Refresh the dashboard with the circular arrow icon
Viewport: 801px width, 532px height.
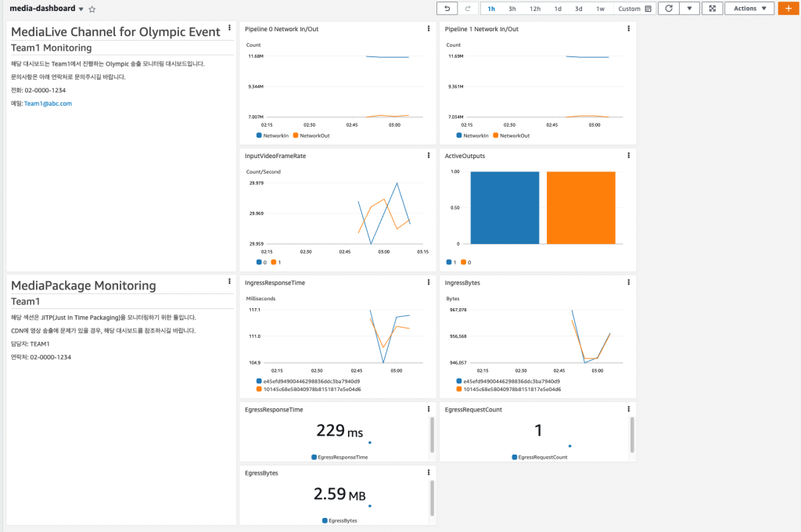(670, 8)
